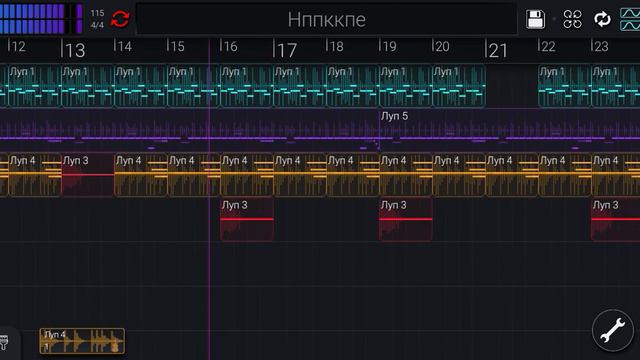Jump to bar 17 on the timeline ruler
The height and width of the screenshot is (360, 640).
(286, 50)
